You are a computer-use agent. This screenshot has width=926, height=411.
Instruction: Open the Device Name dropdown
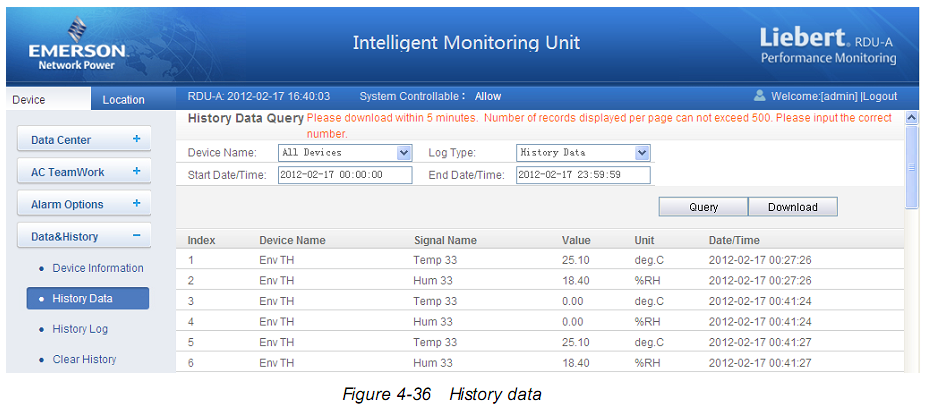[x=404, y=153]
